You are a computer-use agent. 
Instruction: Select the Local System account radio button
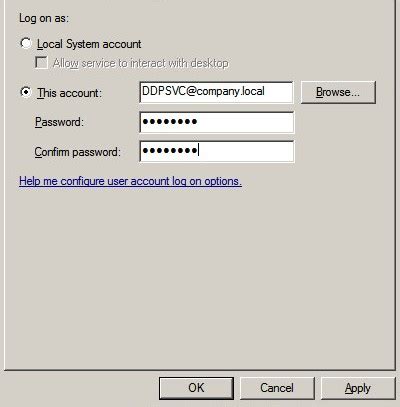pyautogui.click(x=26, y=44)
